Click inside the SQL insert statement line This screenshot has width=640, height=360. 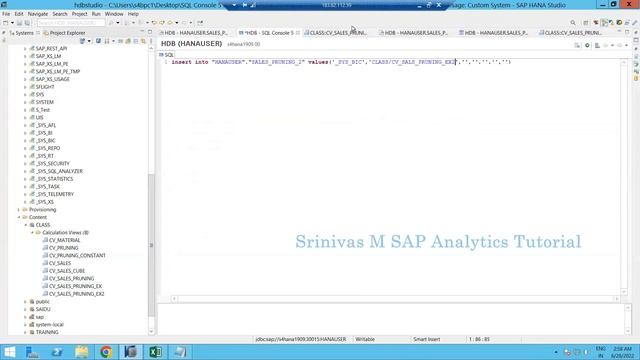click(x=341, y=62)
